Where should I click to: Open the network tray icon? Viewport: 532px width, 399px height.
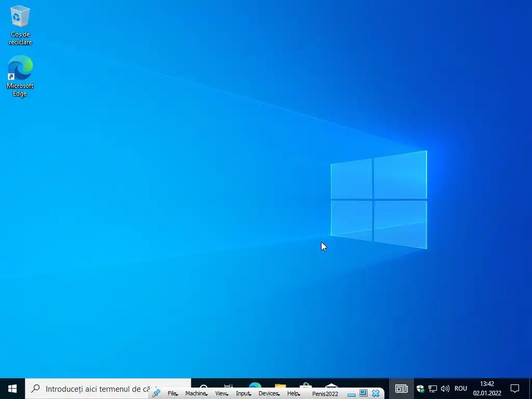[433, 389]
